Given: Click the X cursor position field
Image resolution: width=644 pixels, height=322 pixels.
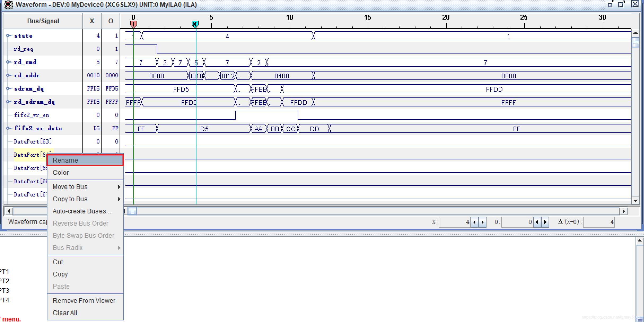Looking at the screenshot, I should point(455,222).
